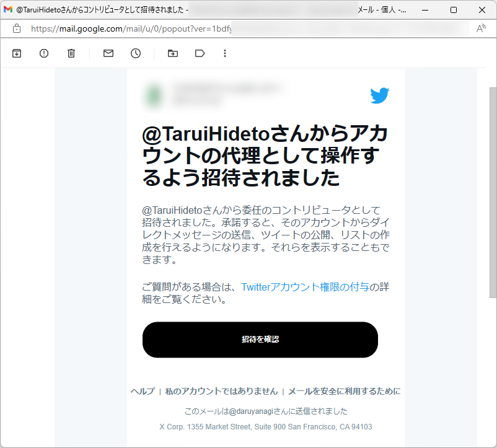This screenshot has width=497, height=448.
Task: Apply a label to the email
Action: [x=200, y=53]
